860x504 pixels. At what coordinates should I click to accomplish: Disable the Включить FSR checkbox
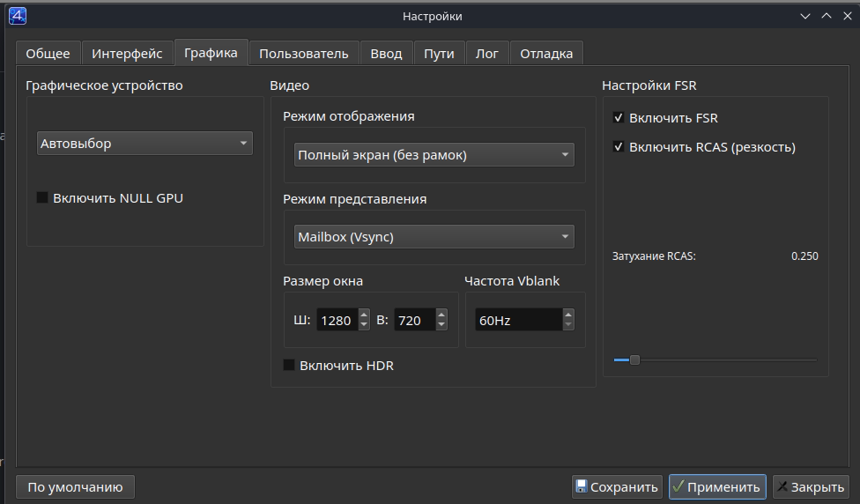click(x=619, y=118)
